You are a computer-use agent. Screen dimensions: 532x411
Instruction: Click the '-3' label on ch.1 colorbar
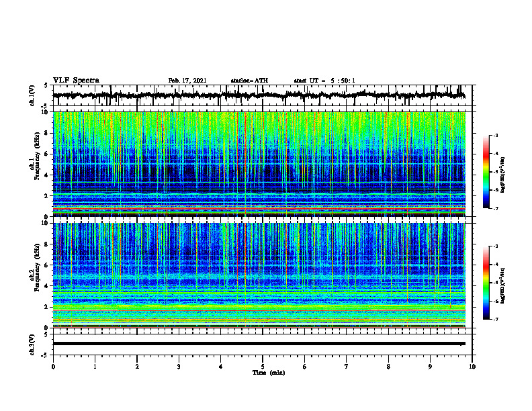coord(495,136)
